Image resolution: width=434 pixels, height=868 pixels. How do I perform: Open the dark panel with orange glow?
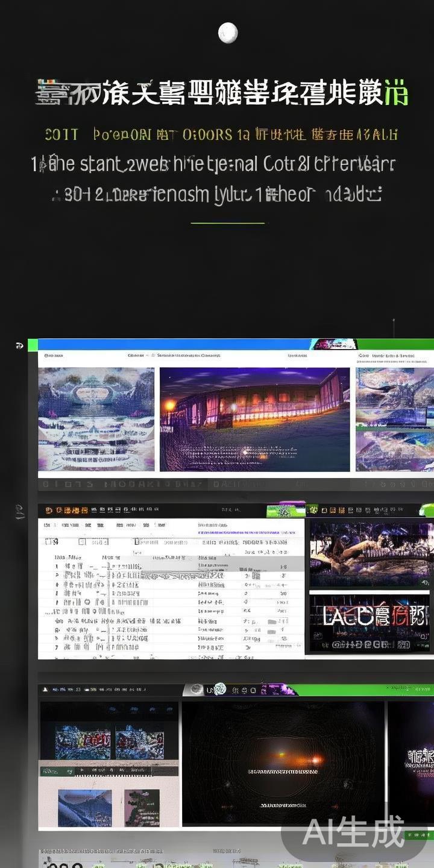[x=283, y=764]
